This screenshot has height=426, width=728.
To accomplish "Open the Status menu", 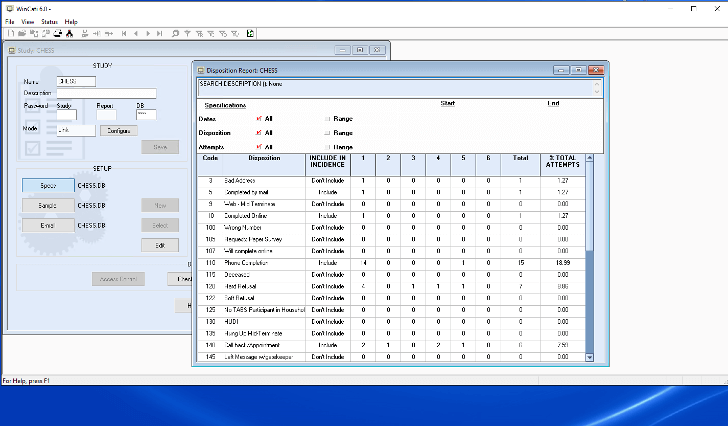I will (49, 22).
